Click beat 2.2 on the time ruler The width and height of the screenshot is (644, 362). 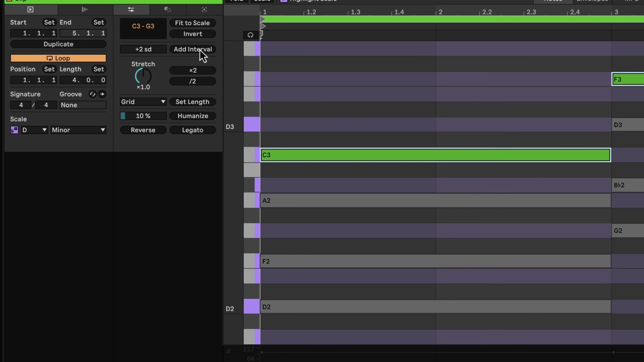pyautogui.click(x=487, y=12)
